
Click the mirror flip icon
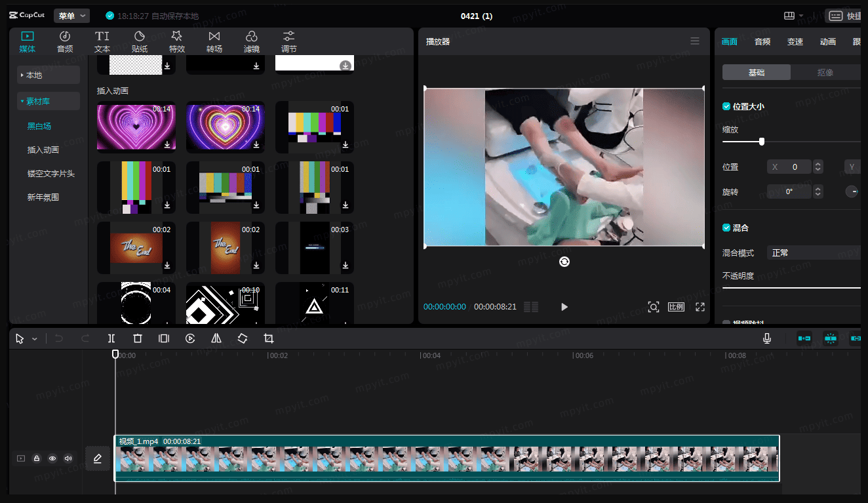216,338
